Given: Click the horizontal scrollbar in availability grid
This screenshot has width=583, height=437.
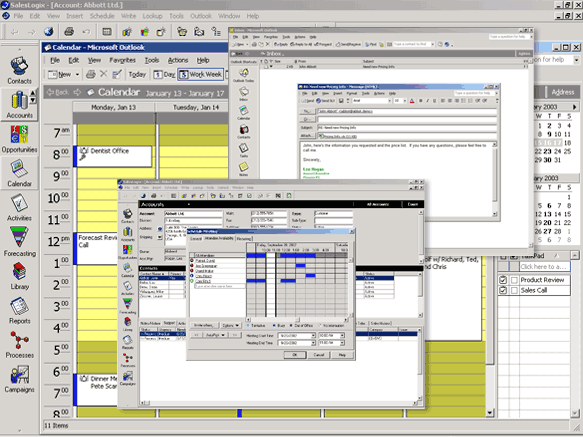Looking at the screenshot, I should pos(297,320).
